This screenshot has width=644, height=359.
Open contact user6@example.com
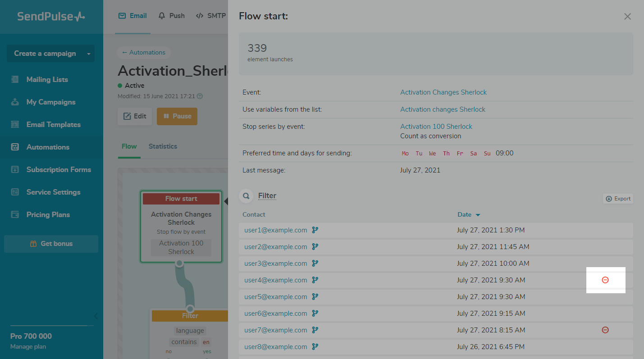[276, 314]
